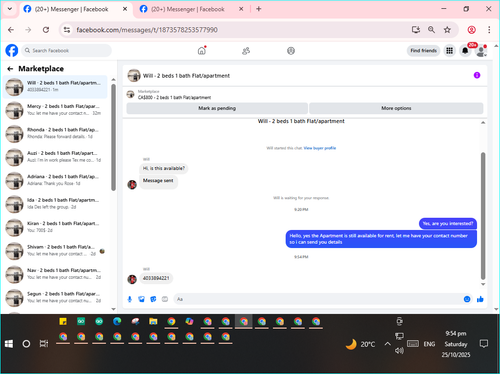Open the zoom magnifier icon in address bar

point(431,30)
